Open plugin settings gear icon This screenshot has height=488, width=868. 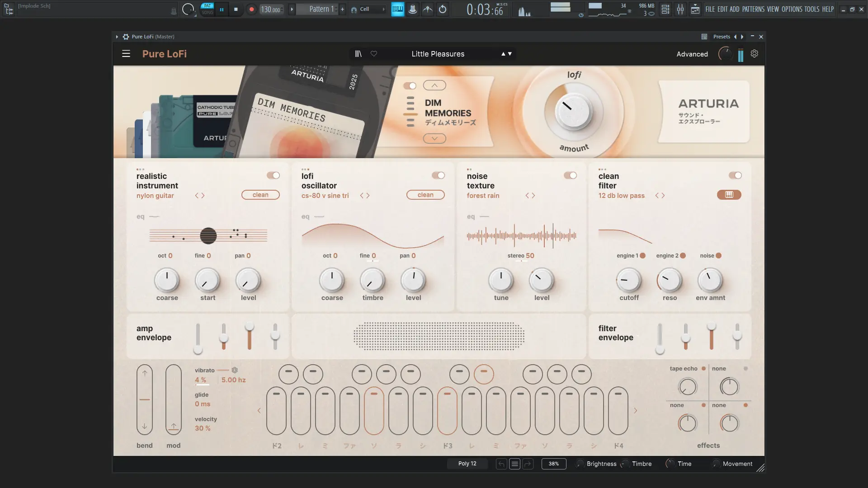[754, 54]
